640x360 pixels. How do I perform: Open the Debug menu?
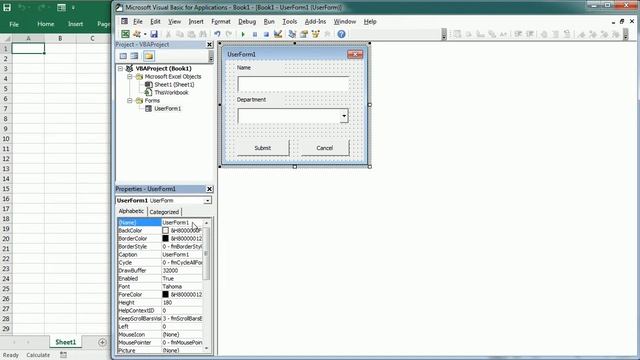click(247, 22)
